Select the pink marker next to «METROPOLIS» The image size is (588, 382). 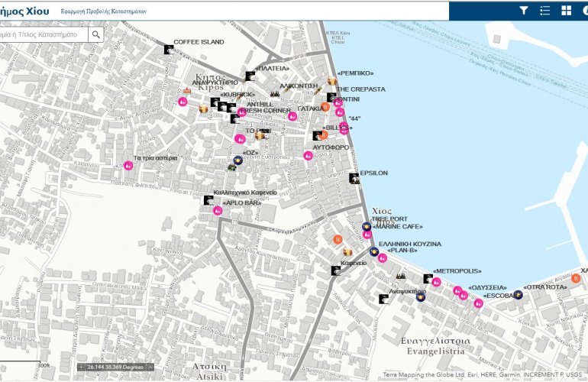(436, 282)
